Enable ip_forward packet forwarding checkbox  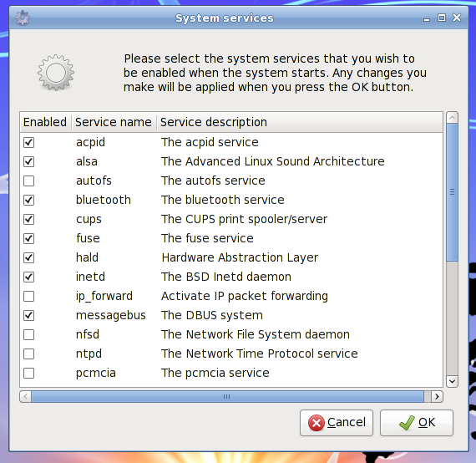(29, 296)
